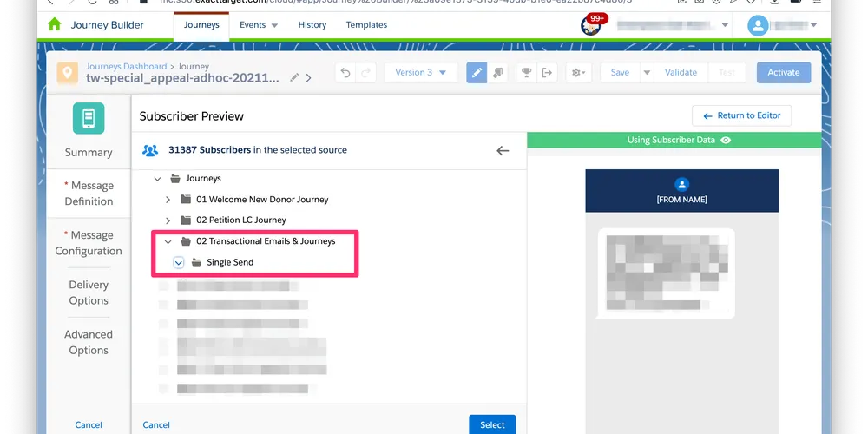Collapse 02 Transactional Emails & Journeys

(x=168, y=241)
